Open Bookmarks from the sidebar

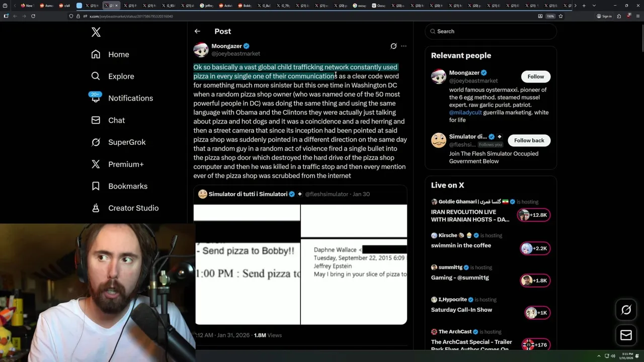[x=119, y=186]
